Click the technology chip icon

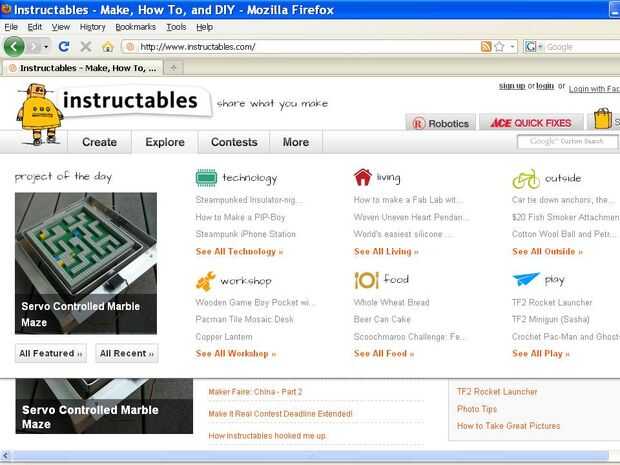click(x=206, y=178)
